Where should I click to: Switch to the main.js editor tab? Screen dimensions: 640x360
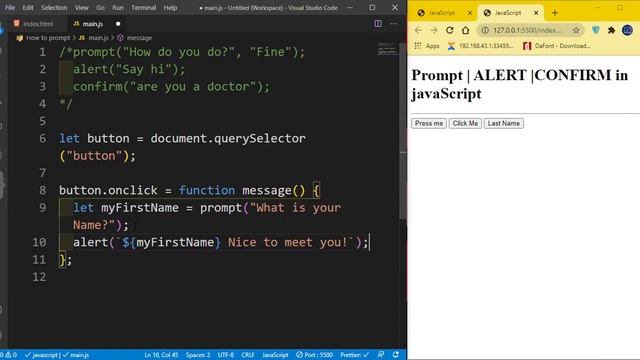[93, 24]
